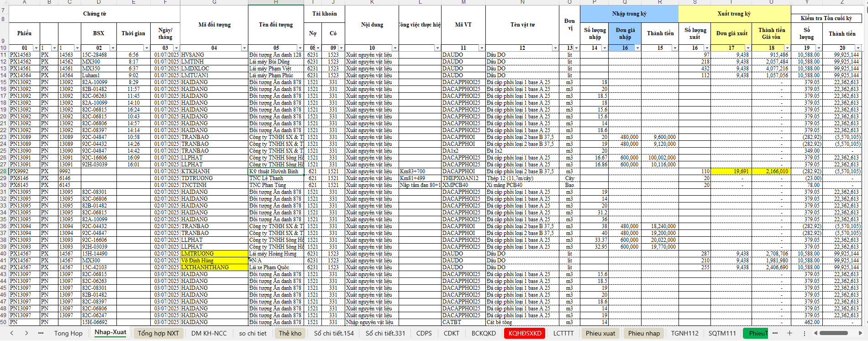Click the next sheet navigation arrow
Screen dimensions: 868x341
26,333
